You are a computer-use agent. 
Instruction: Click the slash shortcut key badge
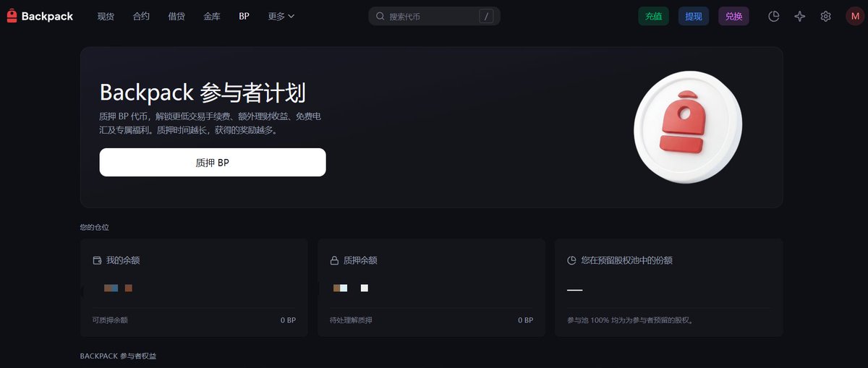tap(486, 16)
